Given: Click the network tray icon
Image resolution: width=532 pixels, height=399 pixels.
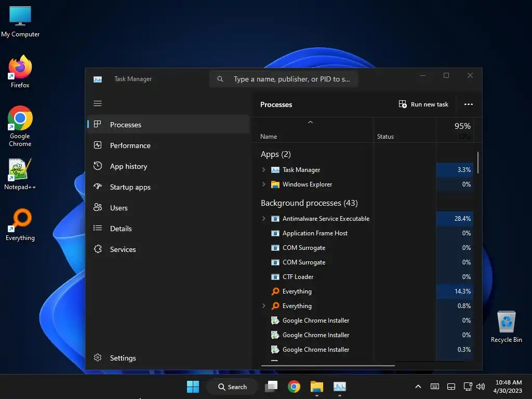Looking at the screenshot, I should (468, 387).
